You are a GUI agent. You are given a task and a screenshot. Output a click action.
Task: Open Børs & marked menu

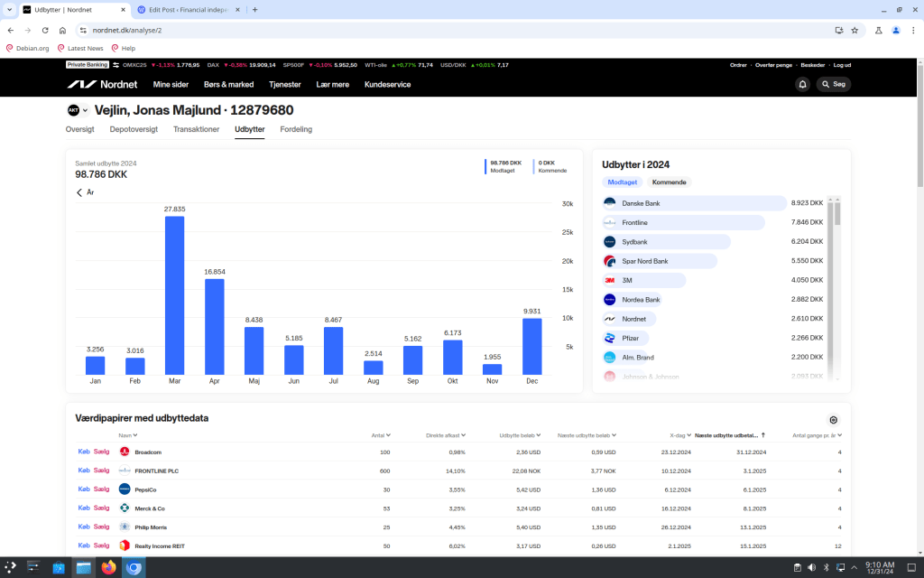tap(228, 84)
